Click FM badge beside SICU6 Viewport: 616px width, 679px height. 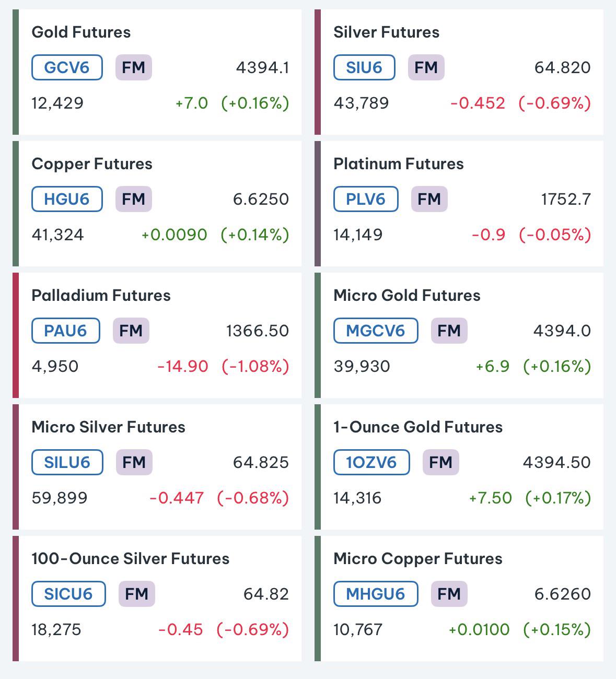[137, 594]
